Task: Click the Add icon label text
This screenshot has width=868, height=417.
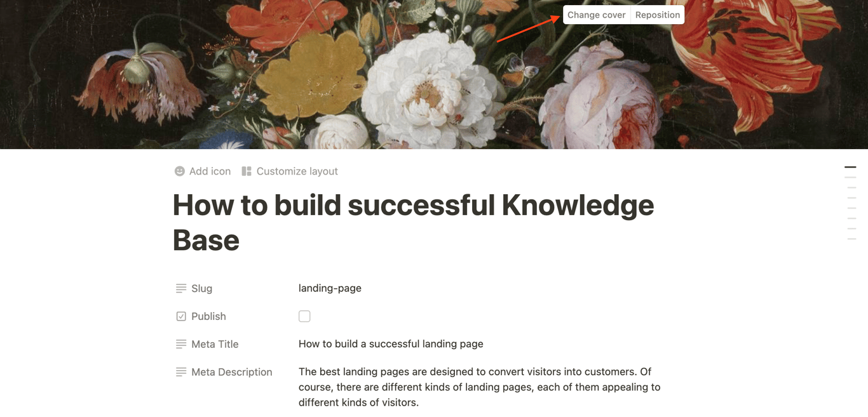Action: click(x=210, y=171)
